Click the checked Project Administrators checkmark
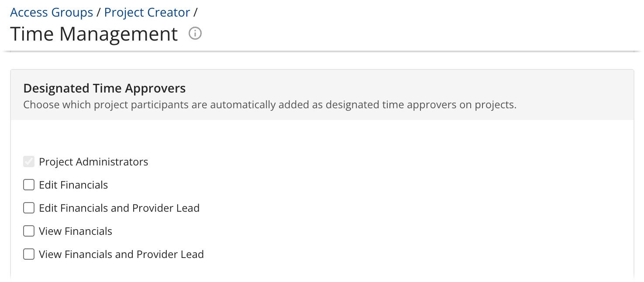 coord(28,162)
